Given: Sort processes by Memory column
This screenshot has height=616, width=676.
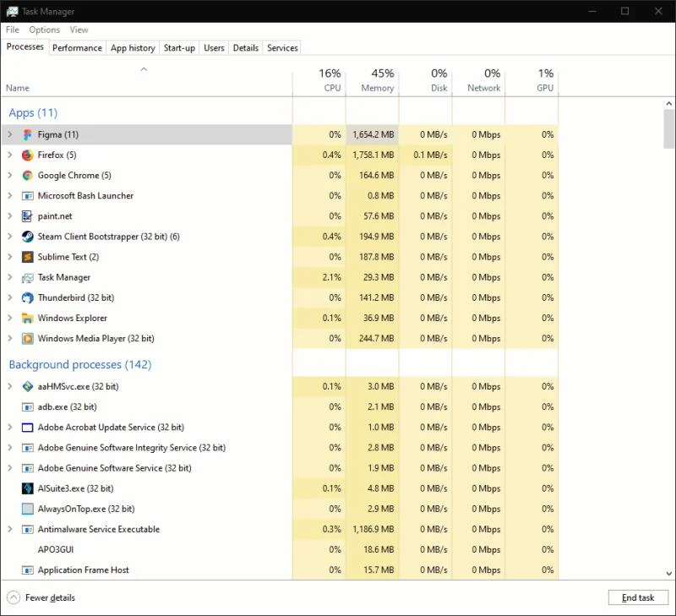Looking at the screenshot, I should [x=373, y=80].
